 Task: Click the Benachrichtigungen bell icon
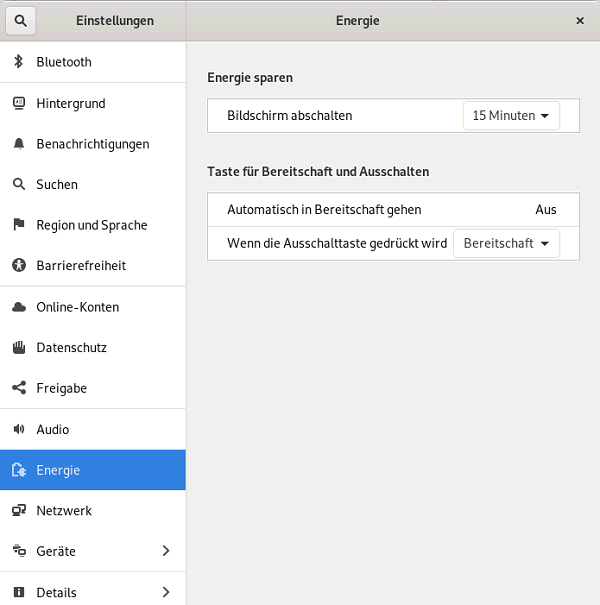pyautogui.click(x=18, y=144)
